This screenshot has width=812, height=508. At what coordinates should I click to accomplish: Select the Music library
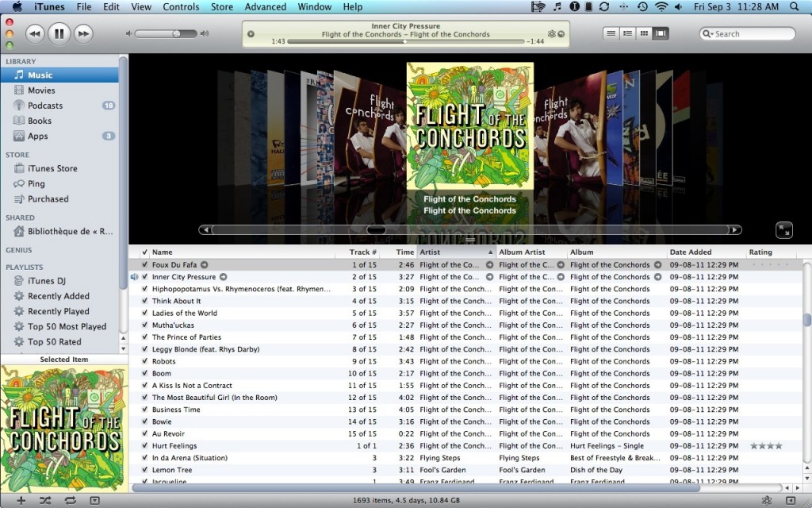(59, 75)
